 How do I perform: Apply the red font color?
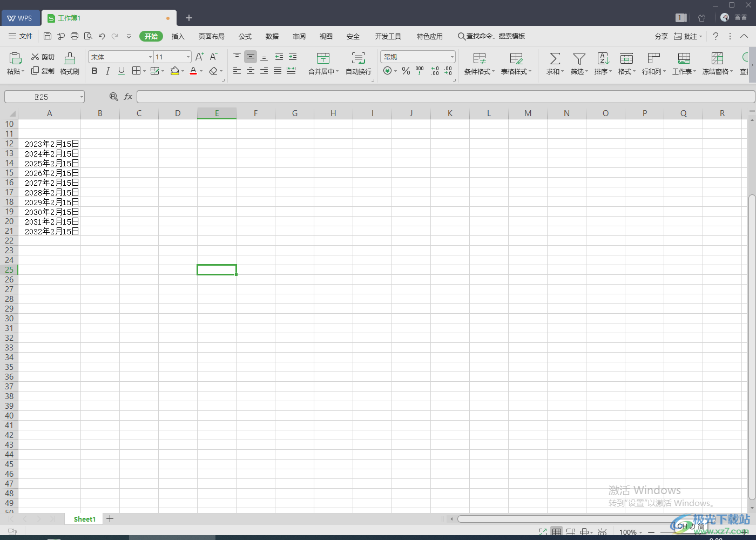pos(193,71)
